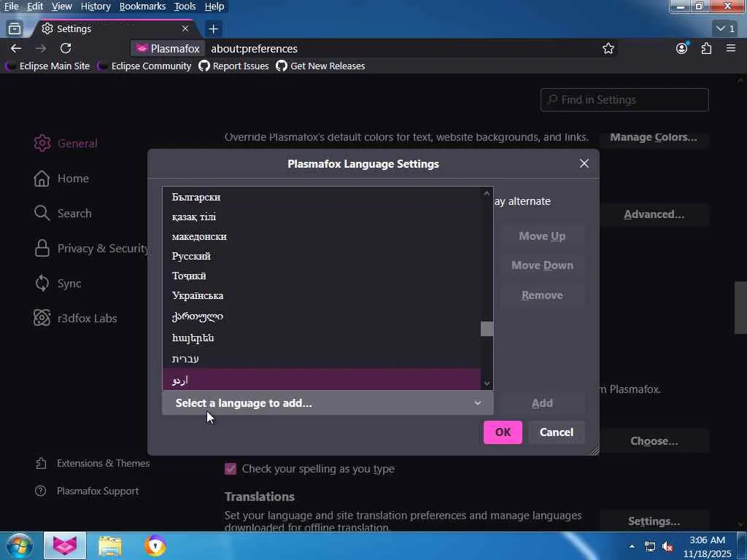
Task: Open Plasmafox Support help link
Action: tap(88, 491)
